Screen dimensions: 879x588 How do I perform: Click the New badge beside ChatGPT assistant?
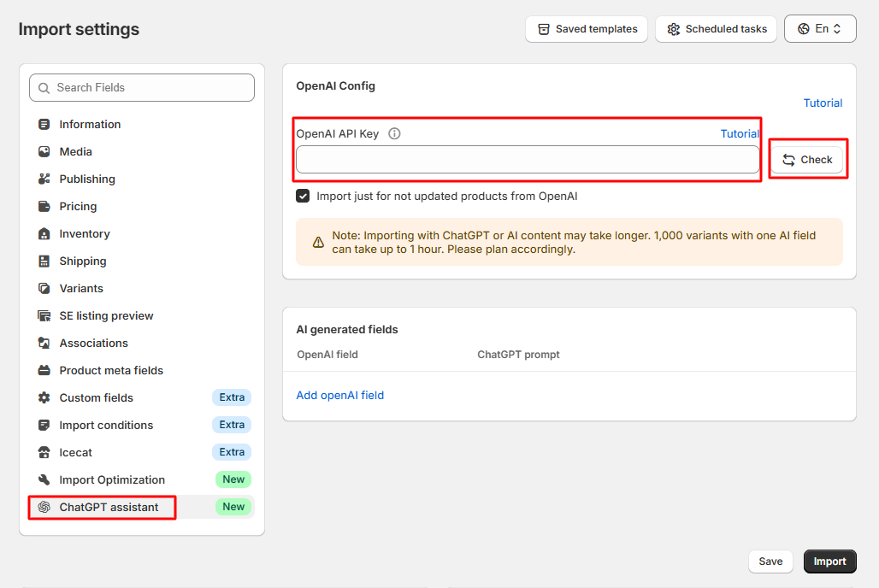233,507
